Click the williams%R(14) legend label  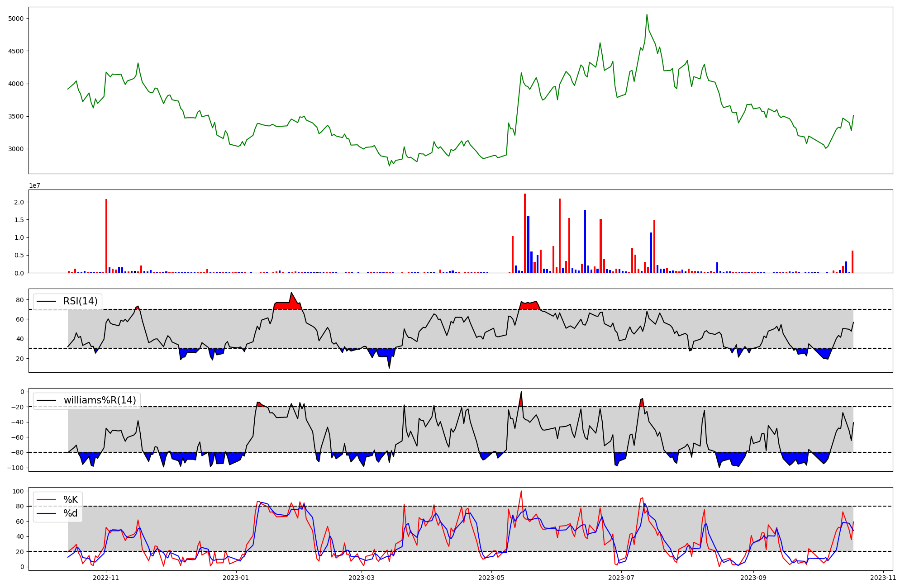click(x=100, y=400)
